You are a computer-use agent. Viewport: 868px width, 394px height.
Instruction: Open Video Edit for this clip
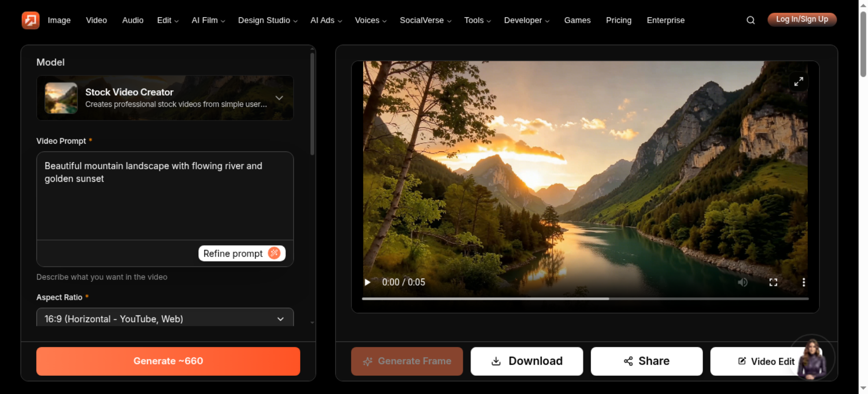(766, 361)
